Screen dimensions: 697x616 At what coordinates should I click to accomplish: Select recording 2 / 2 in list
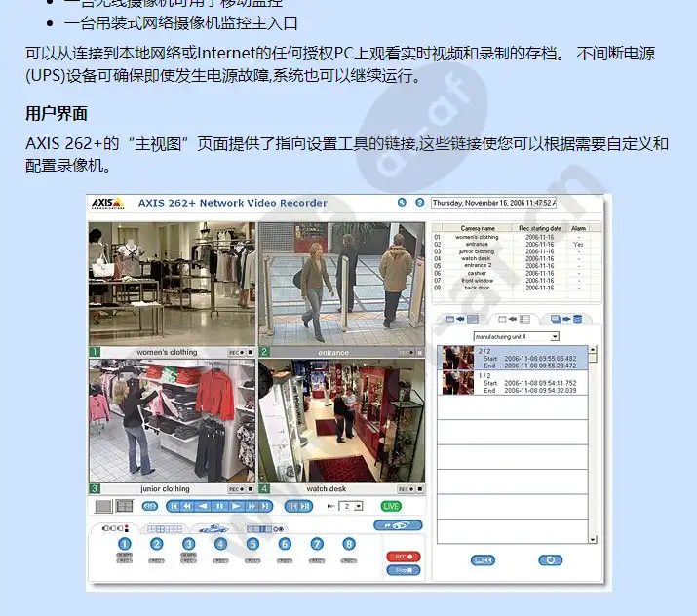(x=513, y=358)
